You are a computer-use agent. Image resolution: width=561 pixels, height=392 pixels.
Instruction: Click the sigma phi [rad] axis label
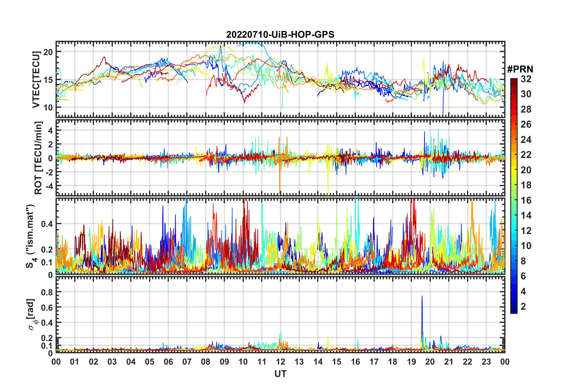32,314
